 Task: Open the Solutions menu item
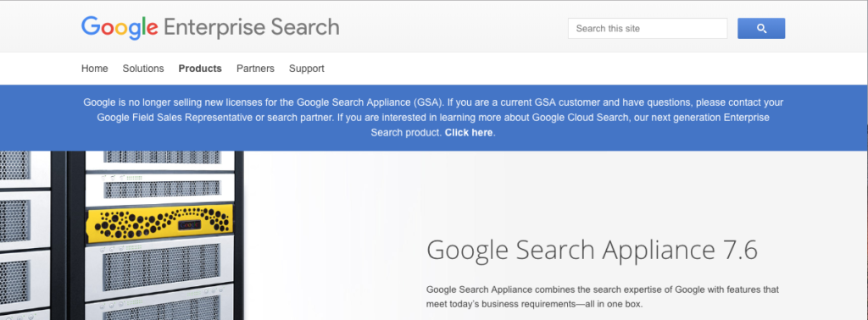pyautogui.click(x=143, y=69)
